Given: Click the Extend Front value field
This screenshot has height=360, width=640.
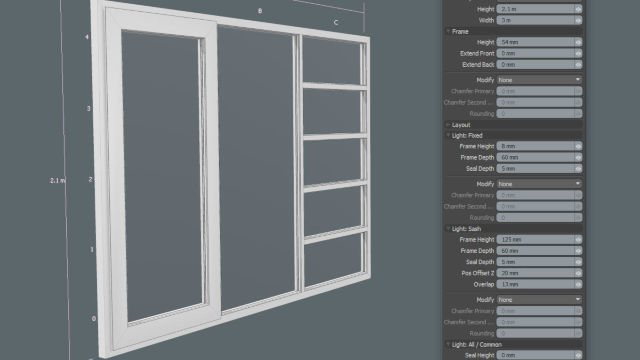Looking at the screenshot, I should pos(539,53).
